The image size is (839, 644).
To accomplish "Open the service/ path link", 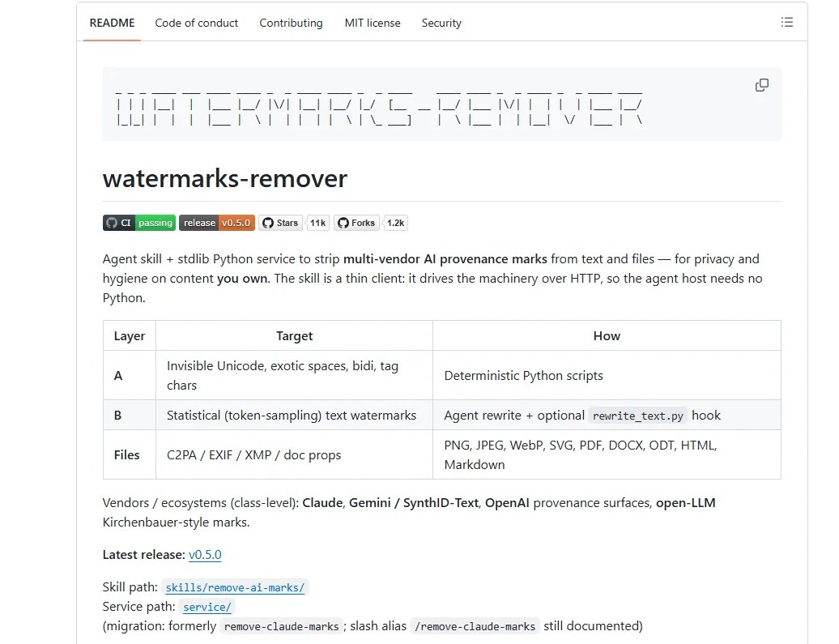I will pos(207,607).
